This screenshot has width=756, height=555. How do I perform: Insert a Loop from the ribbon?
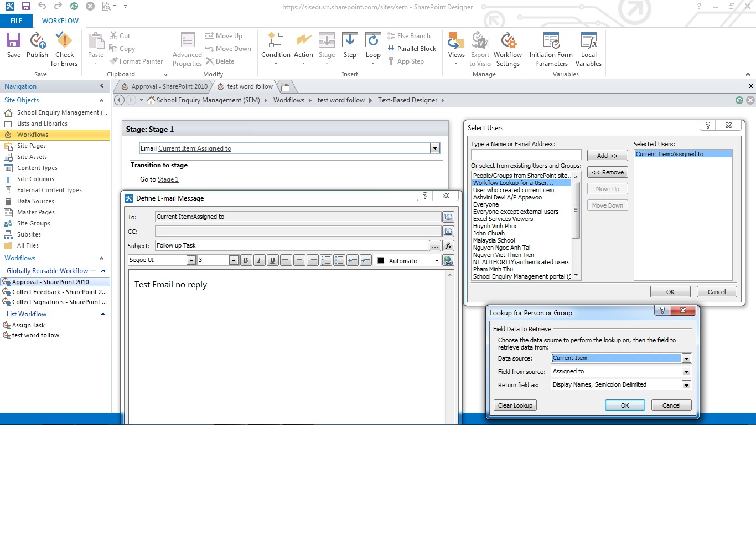pos(373,49)
